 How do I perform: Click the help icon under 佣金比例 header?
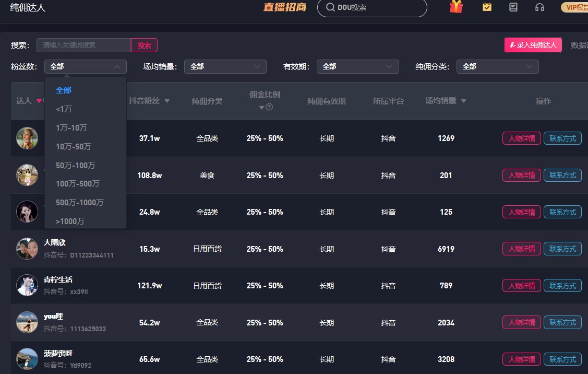[269, 108]
